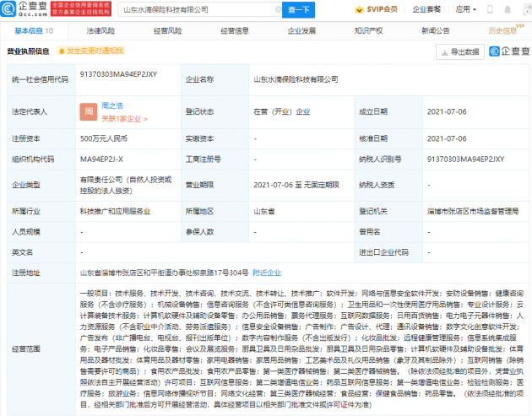Click the 周之浩 legal representative name
Screen dimensions: 532x416
pos(112,106)
